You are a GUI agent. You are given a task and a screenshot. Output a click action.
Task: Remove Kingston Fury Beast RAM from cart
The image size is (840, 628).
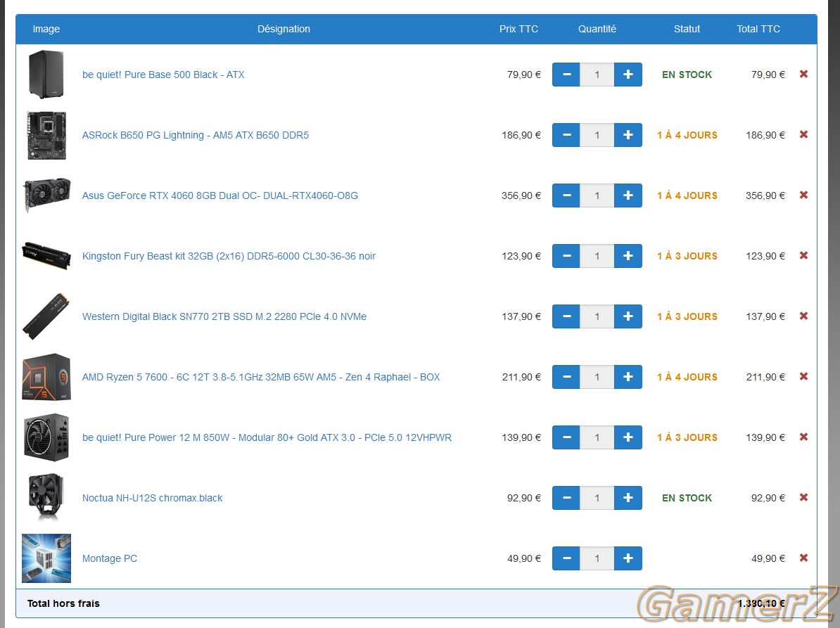(803, 255)
